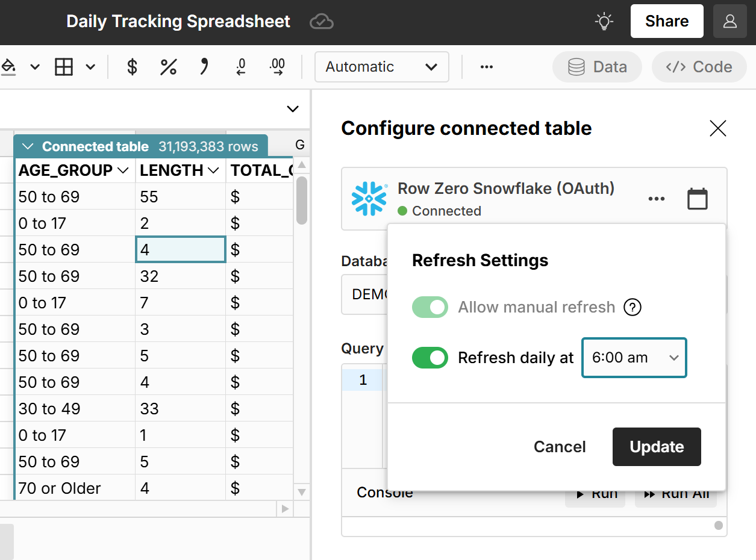
Task: Click the Snowflake connection logo
Action: tap(368, 199)
